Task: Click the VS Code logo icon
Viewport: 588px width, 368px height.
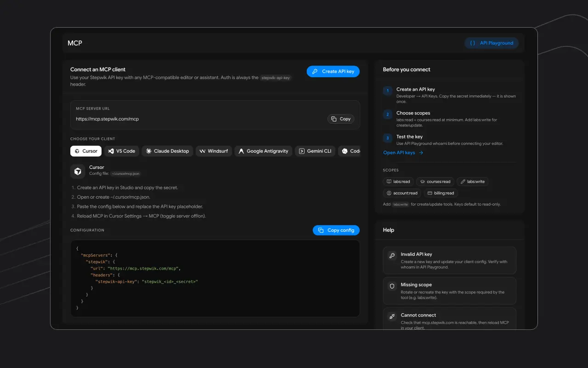Action: pyautogui.click(x=111, y=151)
